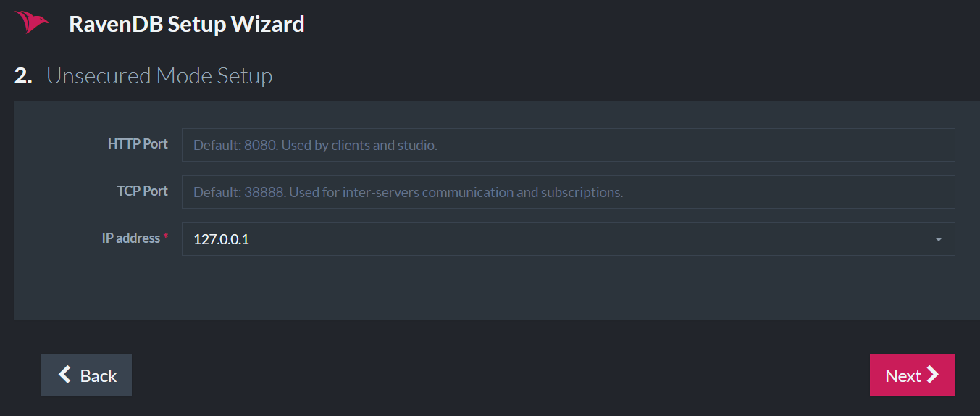Click the step number 2 indicator
The height and width of the screenshot is (416, 980).
[x=23, y=75]
